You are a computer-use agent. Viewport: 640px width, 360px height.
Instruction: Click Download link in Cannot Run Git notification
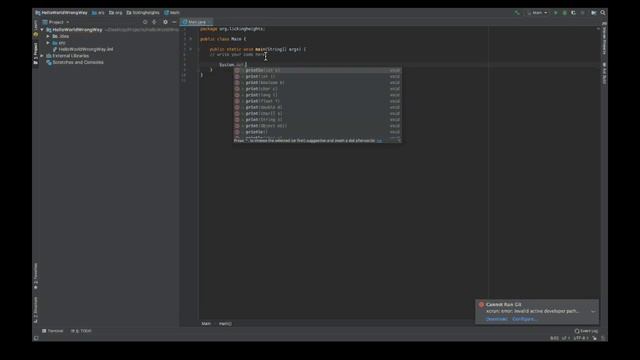(x=496, y=319)
